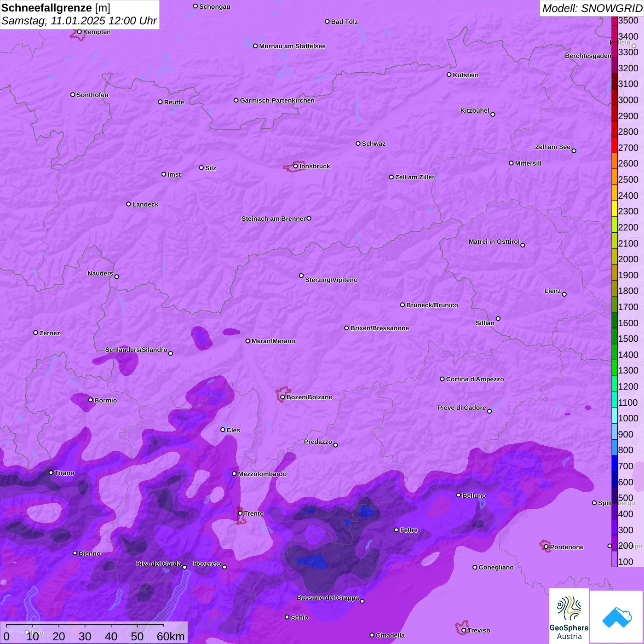The width and height of the screenshot is (644, 644).
Task: Select the Murnau am Staffelsee label
Action: pyautogui.click(x=292, y=46)
